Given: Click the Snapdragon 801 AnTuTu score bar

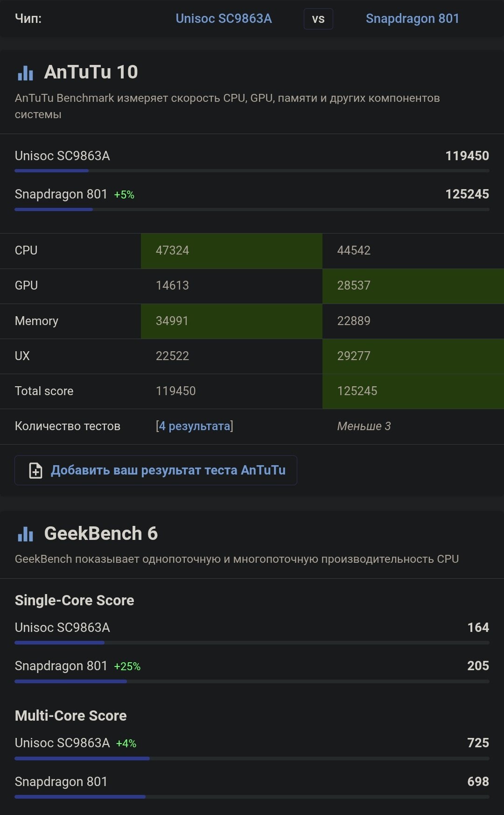Looking at the screenshot, I should [x=54, y=209].
